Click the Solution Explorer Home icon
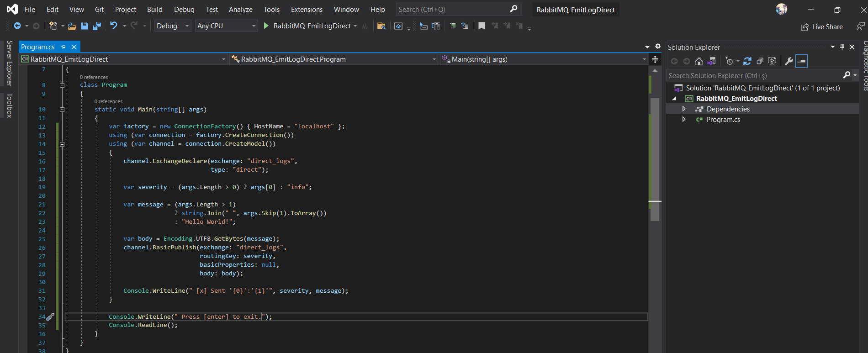Viewport: 868px width, 353px height. coord(699,61)
